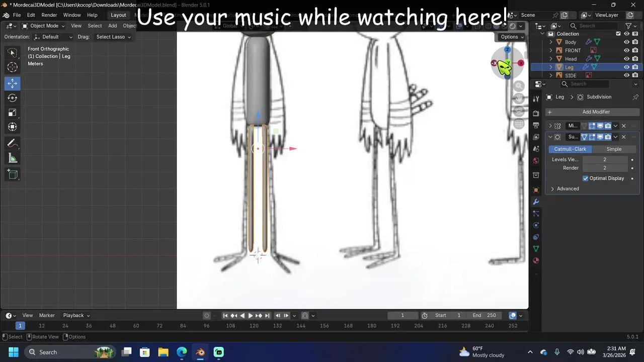This screenshot has height=362, width=644.
Task: Click the Add Modifier button
Action: [593, 112]
